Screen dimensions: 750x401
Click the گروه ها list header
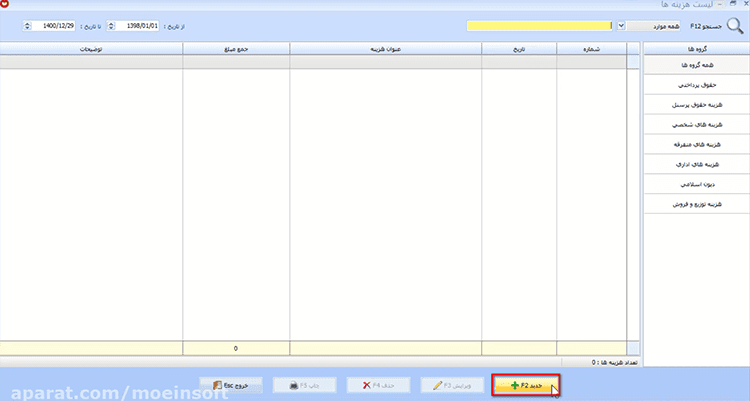[x=697, y=49]
